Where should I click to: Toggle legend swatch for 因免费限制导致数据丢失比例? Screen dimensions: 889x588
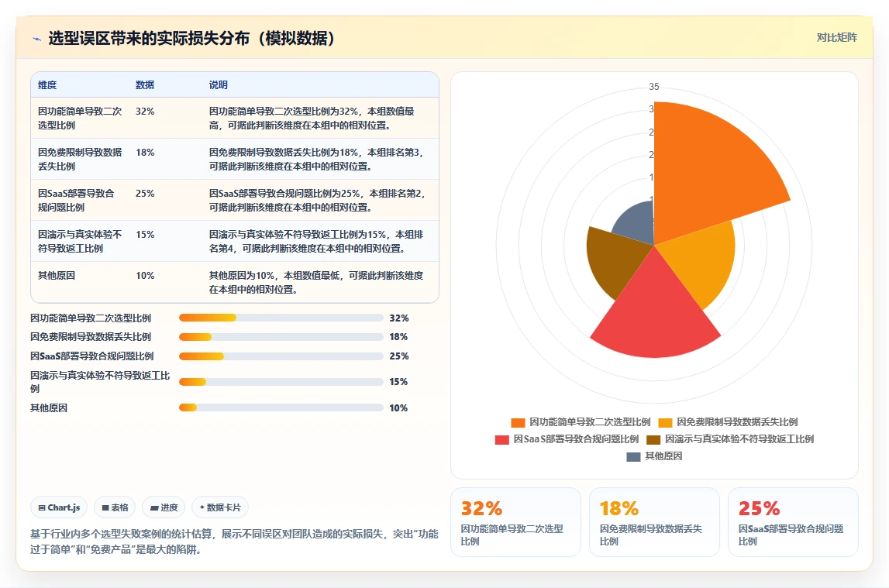665,422
